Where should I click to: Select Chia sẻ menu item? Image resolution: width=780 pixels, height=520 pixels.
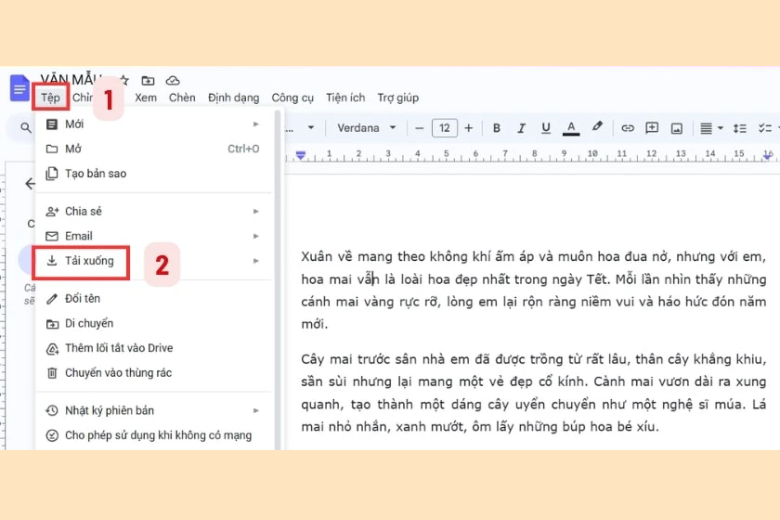click(154, 211)
